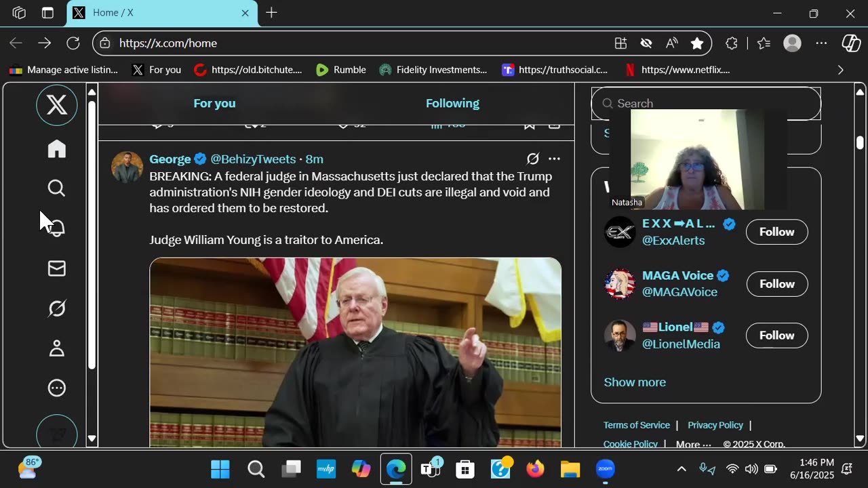
Task: Open browser Extensions menu
Action: (x=732, y=43)
